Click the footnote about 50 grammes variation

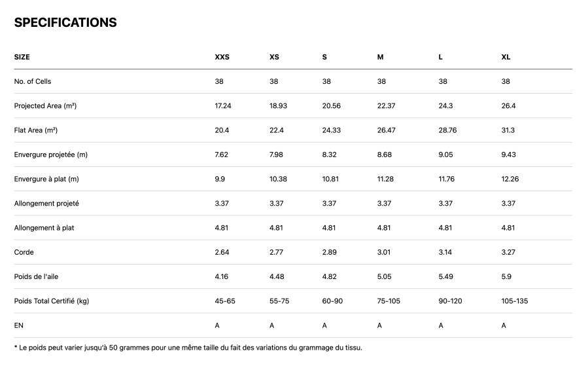(x=188, y=348)
